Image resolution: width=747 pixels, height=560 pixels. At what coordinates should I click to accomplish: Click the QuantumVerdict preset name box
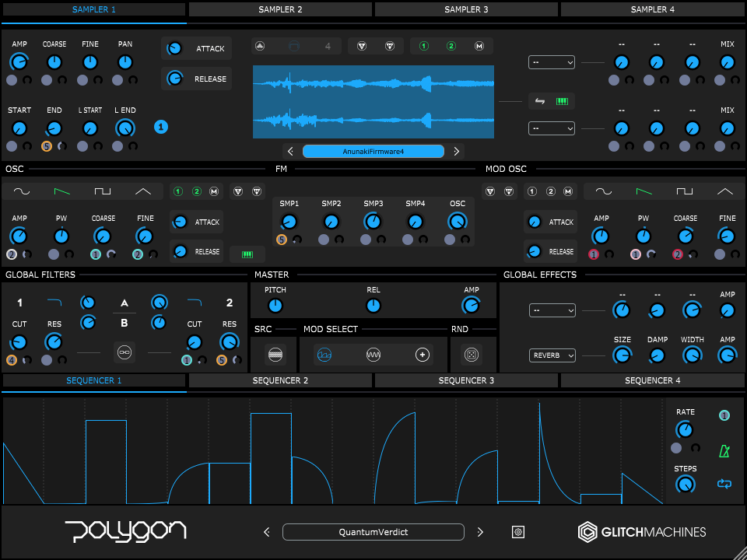(x=373, y=532)
